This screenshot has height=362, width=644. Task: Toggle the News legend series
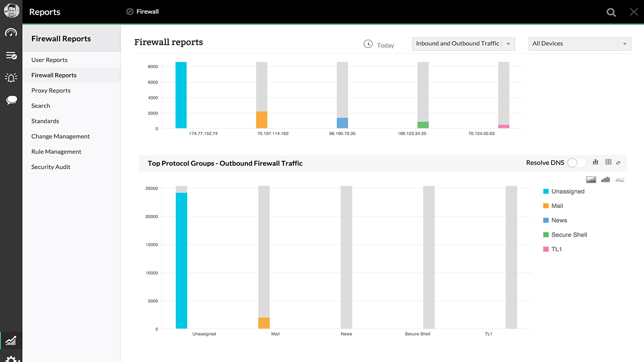(555, 220)
